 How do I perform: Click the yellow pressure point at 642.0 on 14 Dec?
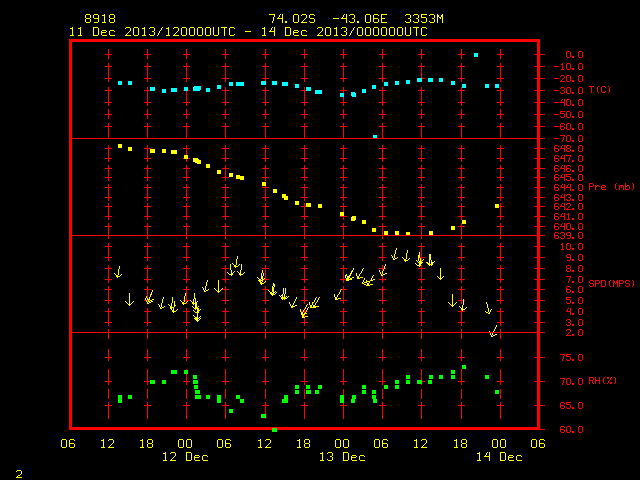click(497, 206)
